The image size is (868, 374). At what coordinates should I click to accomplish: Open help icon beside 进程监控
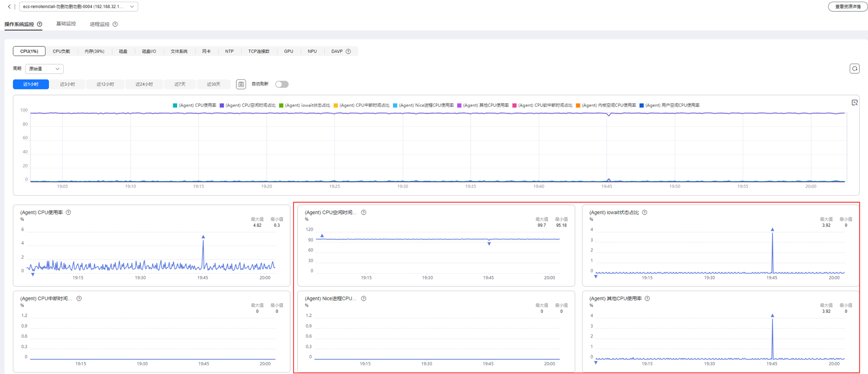(x=115, y=24)
